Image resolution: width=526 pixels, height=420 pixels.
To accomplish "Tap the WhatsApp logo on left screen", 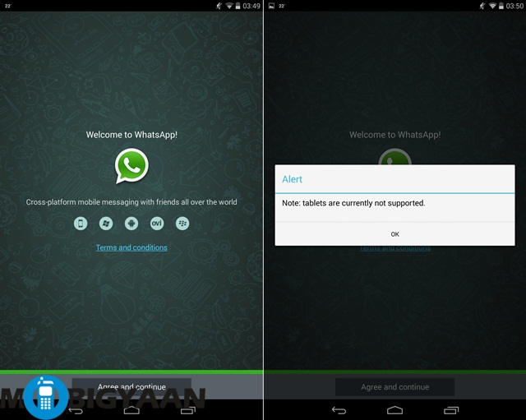I will pyautogui.click(x=131, y=166).
